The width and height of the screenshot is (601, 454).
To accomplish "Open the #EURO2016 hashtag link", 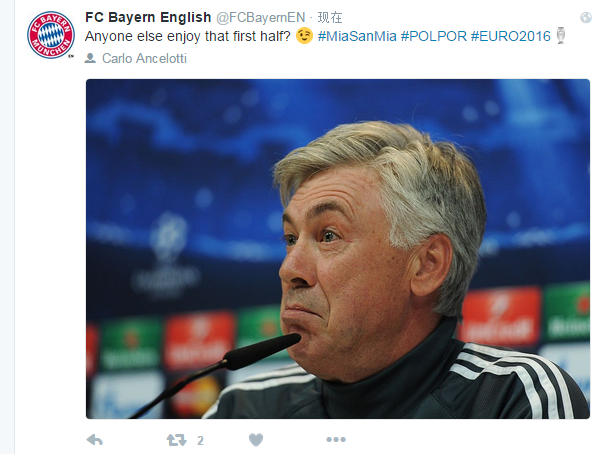I will [x=511, y=36].
